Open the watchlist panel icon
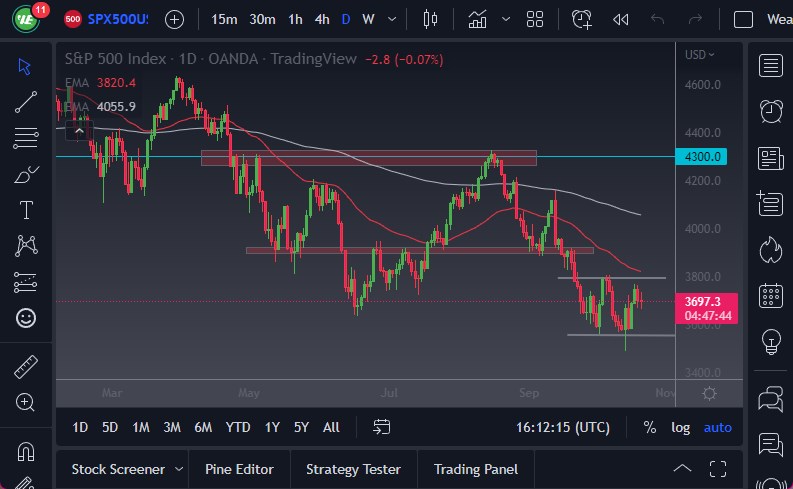This screenshot has height=489, width=793. tap(770, 66)
